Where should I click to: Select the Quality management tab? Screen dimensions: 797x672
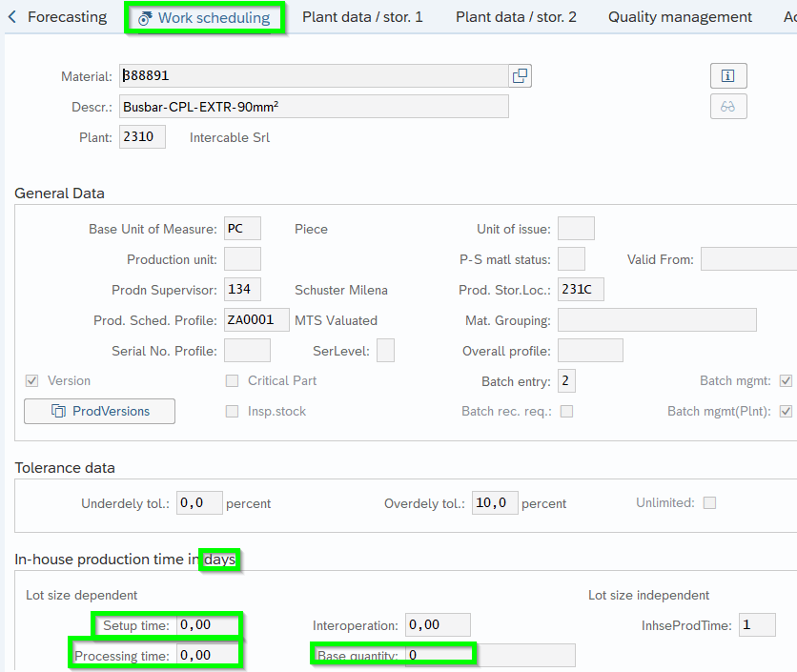[x=680, y=17]
